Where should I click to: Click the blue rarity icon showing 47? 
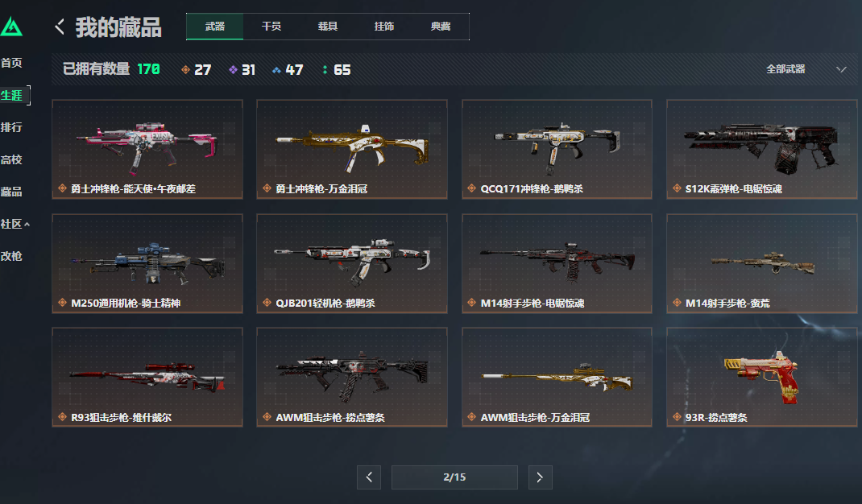[276, 70]
